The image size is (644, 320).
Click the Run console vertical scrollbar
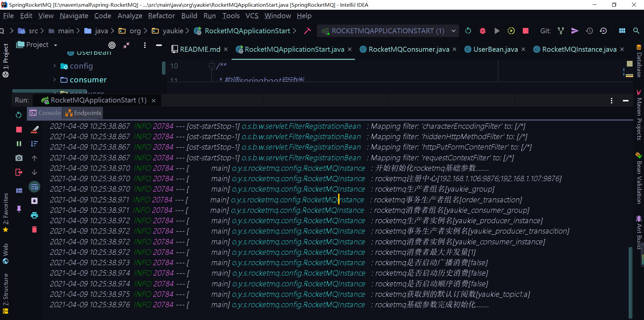(x=630, y=283)
